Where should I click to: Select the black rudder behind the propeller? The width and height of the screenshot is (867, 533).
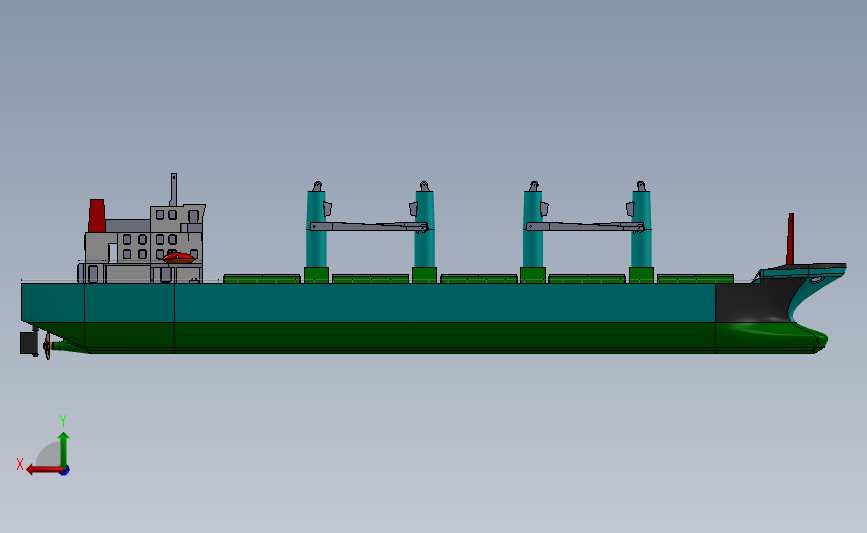point(29,344)
